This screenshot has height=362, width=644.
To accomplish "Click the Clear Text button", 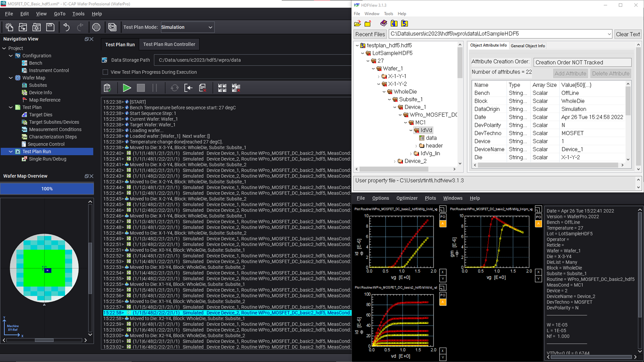I will (x=627, y=34).
